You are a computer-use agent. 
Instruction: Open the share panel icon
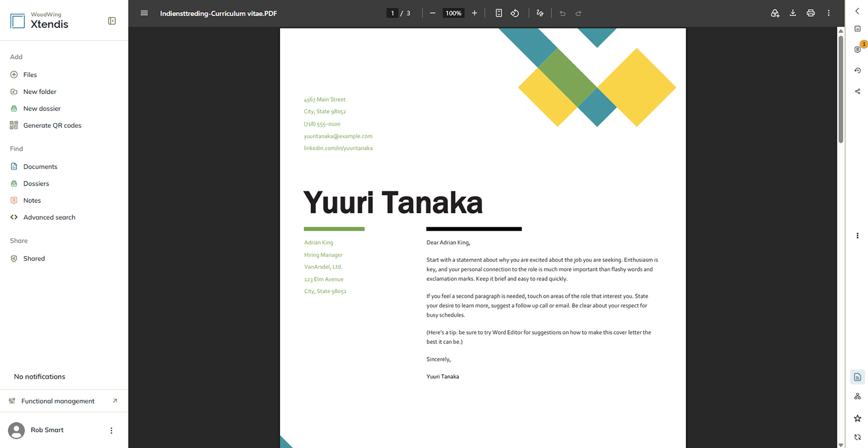858,91
